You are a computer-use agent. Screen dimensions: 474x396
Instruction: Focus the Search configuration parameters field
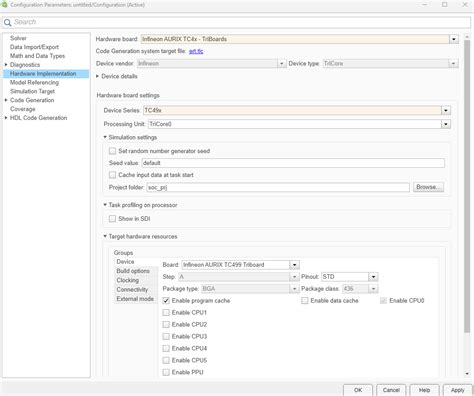pos(236,22)
